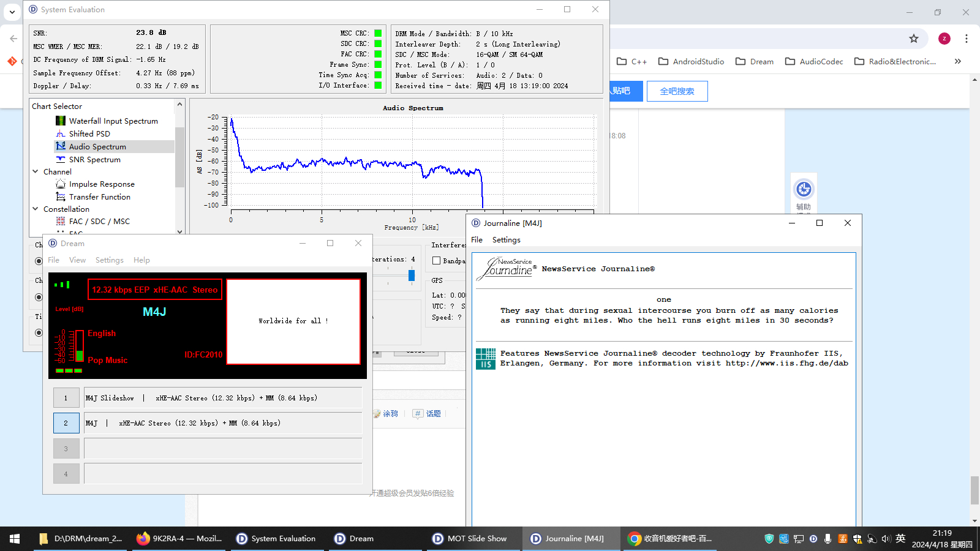
Task: Choose the SNR Spectrum chart icon
Action: tap(61, 159)
